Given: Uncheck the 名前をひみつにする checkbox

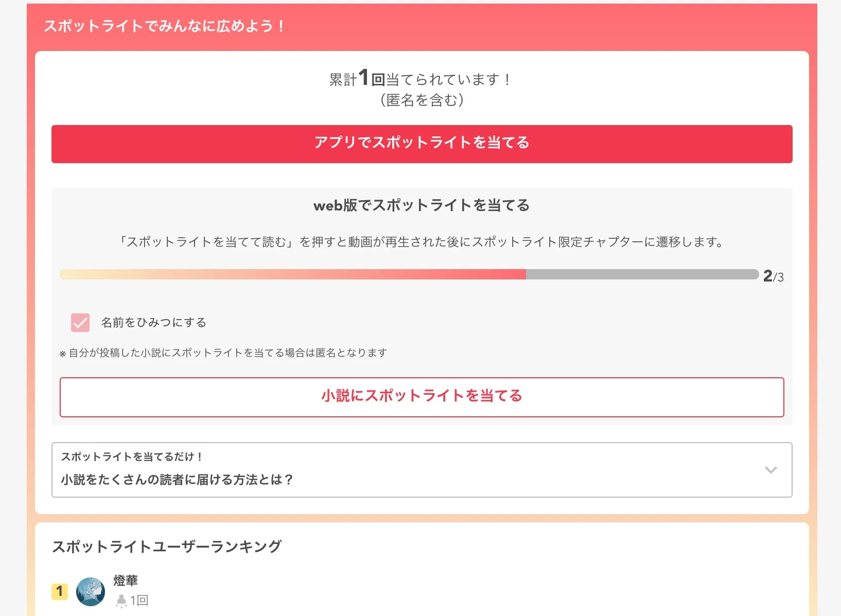Looking at the screenshot, I should (80, 323).
